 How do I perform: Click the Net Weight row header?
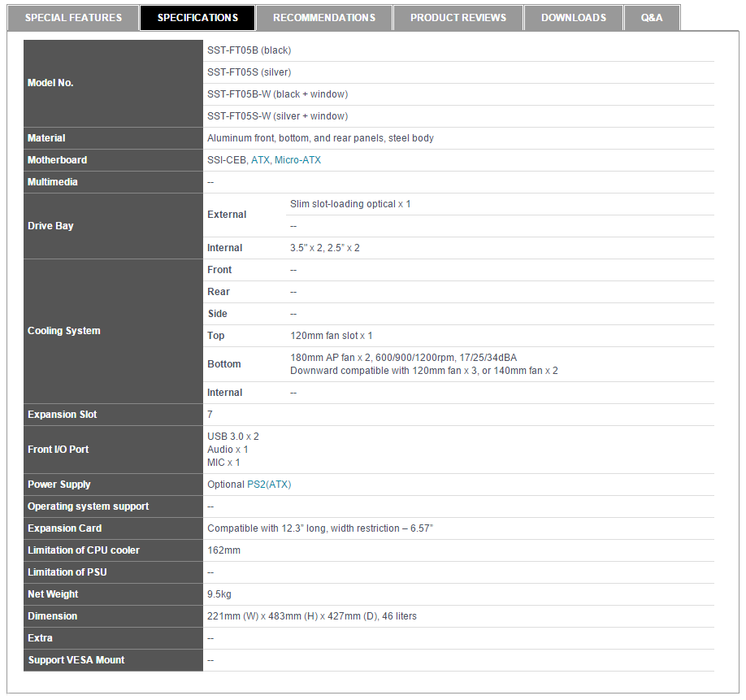[x=113, y=594]
